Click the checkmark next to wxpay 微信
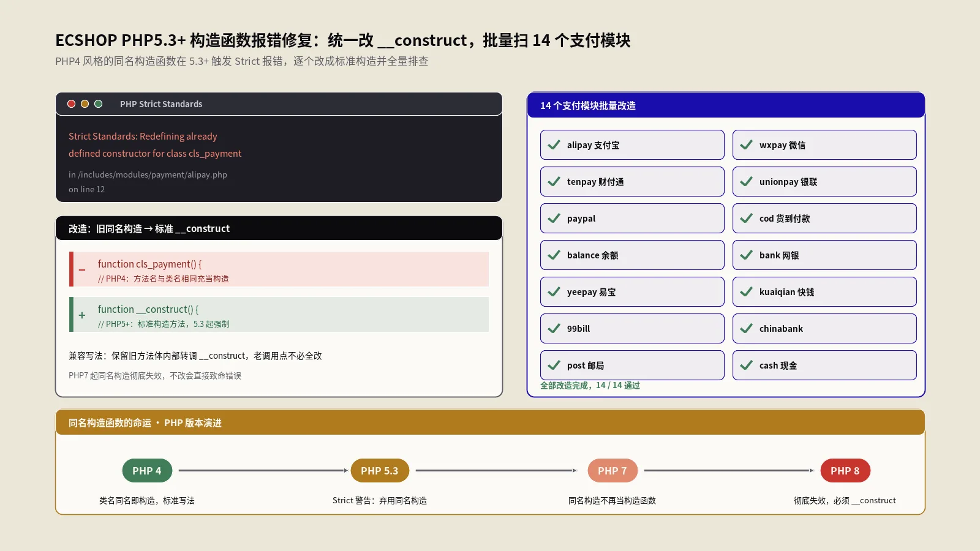The width and height of the screenshot is (980, 551). click(x=746, y=145)
